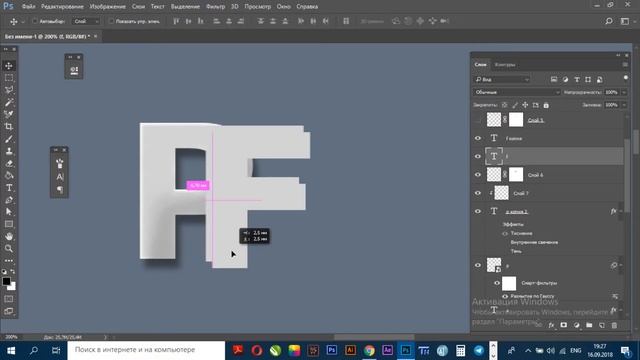Viewport: 640px width, 360px height.
Task: Click the Windows search input field
Action: click(146, 350)
